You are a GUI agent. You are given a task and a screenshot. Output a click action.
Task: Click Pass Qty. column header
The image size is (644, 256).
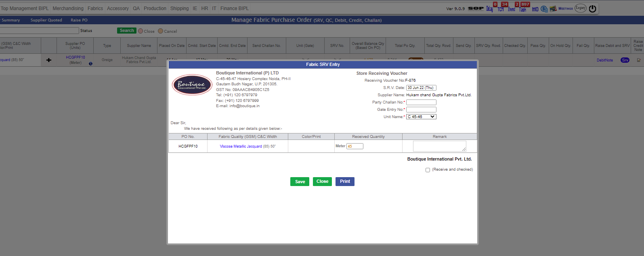point(538,46)
